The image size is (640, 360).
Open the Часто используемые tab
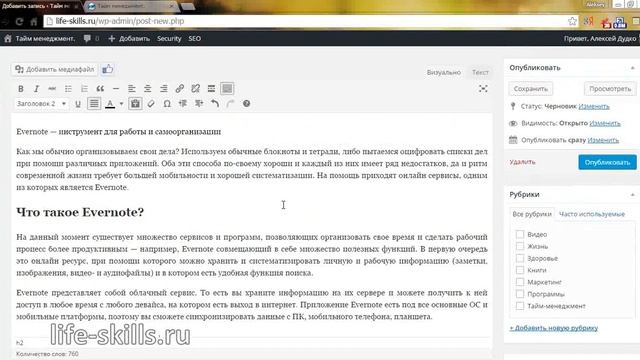(x=592, y=214)
